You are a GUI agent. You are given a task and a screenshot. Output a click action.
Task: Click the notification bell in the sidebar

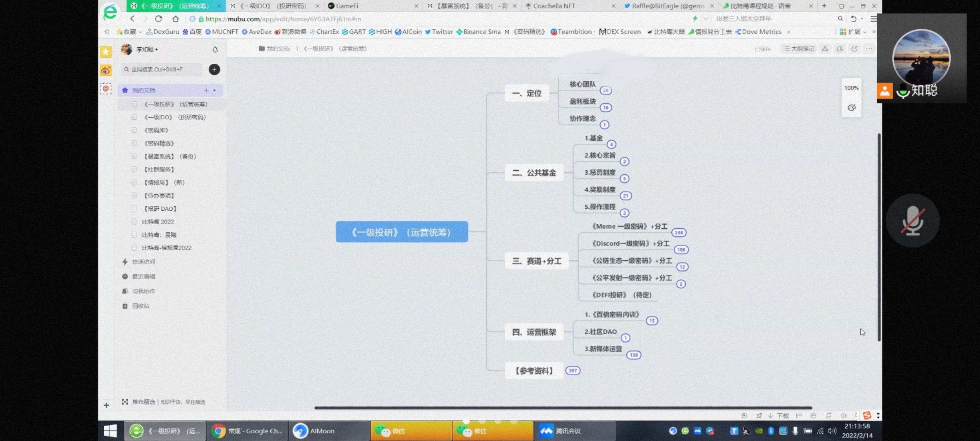pyautogui.click(x=215, y=49)
